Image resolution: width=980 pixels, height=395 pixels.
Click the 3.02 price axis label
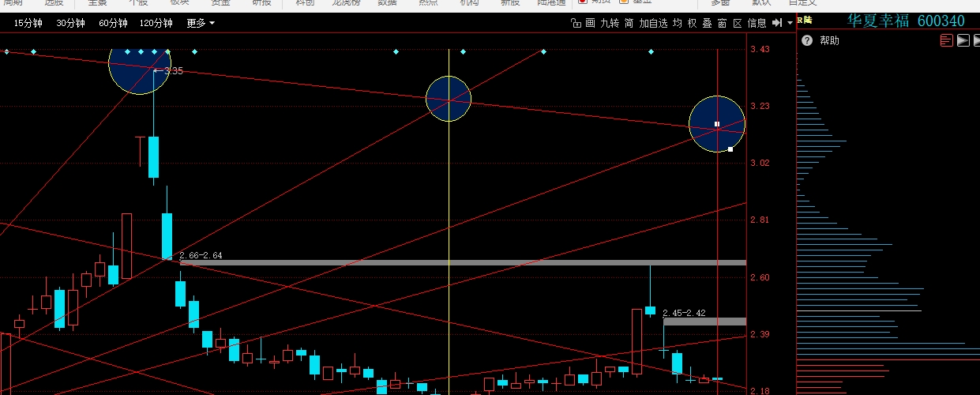760,163
